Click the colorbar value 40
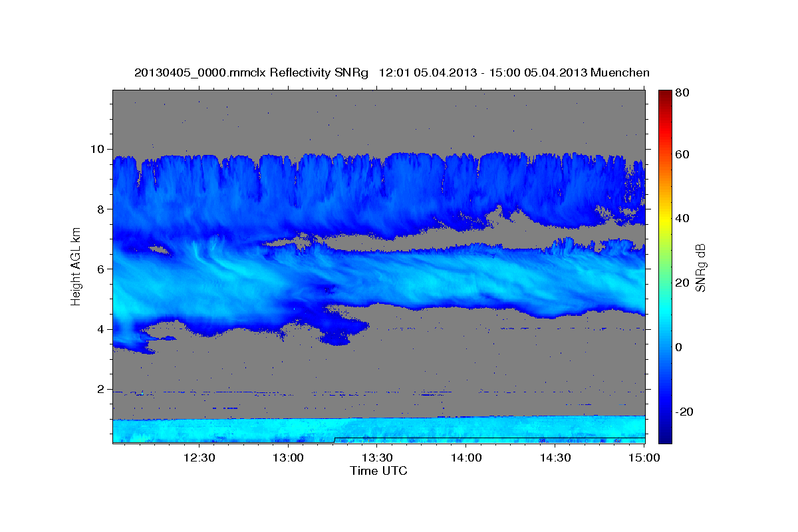 683,218
